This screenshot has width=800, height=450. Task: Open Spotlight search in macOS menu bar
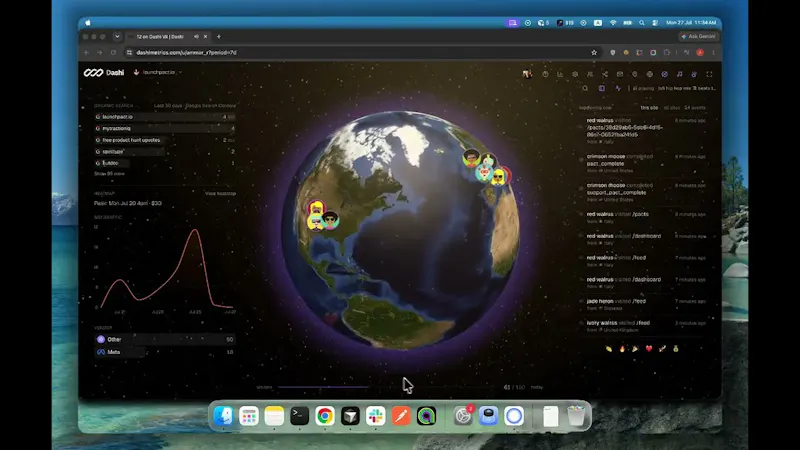click(642, 23)
